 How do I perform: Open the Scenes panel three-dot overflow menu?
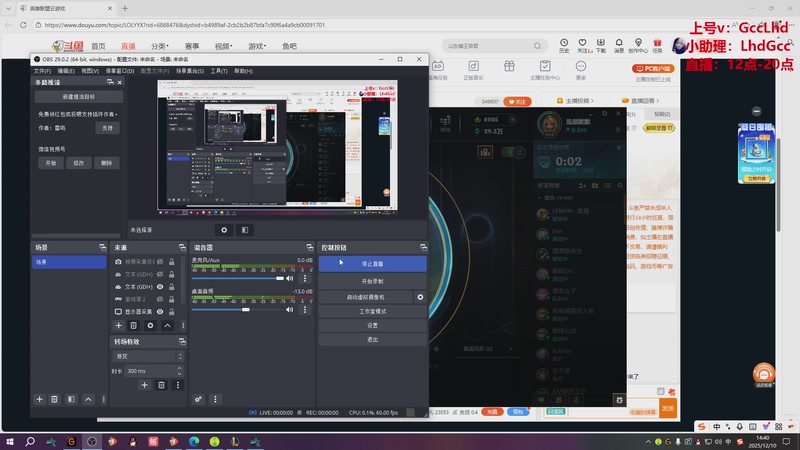[x=104, y=399]
